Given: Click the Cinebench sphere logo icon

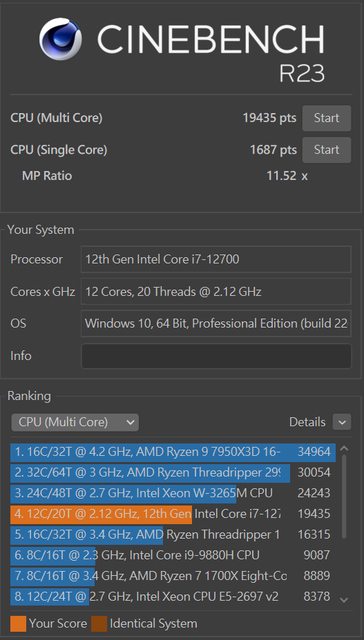Looking at the screenshot, I should tap(60, 40).
